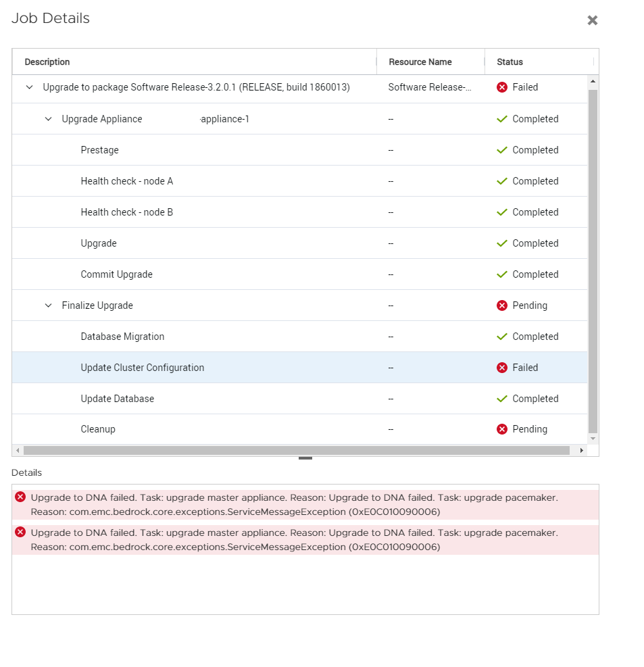Viewport: 644px width, 667px height.
Task: Close the Job Details dialog
Action: coord(593,20)
